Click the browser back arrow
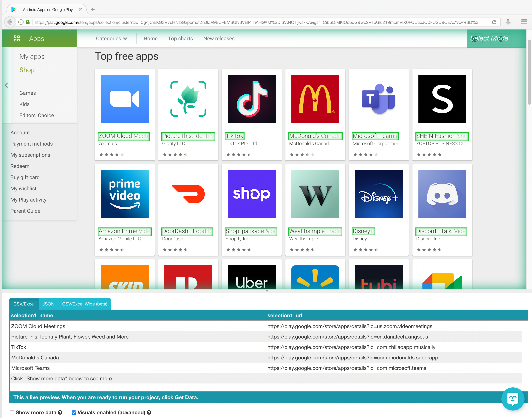The width and height of the screenshot is (532, 418). pos(10,22)
